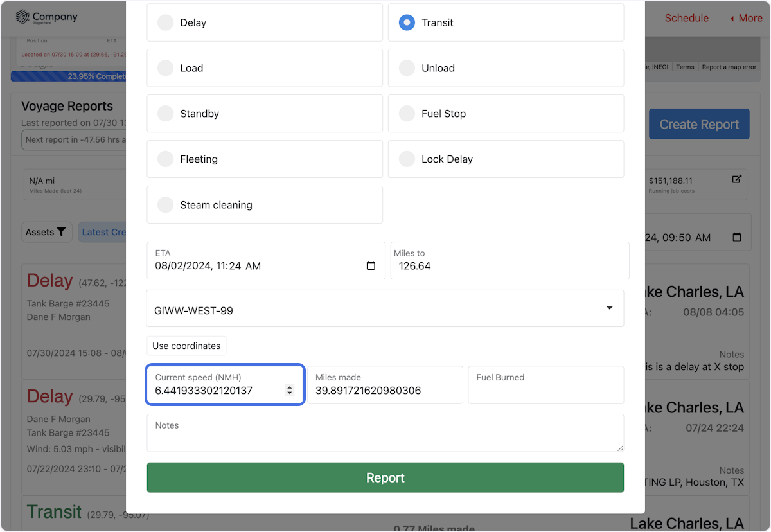Expand the More menu
The width and height of the screenshot is (771, 532).
[745, 18]
